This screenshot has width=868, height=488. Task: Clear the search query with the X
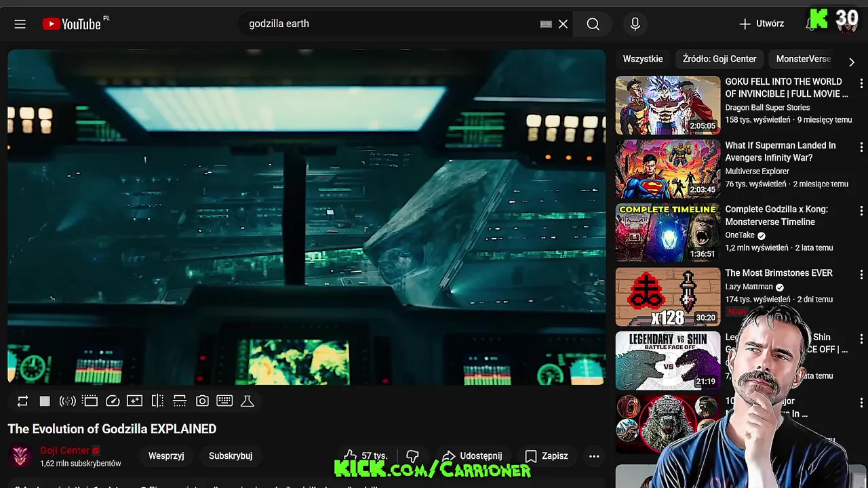coord(563,24)
